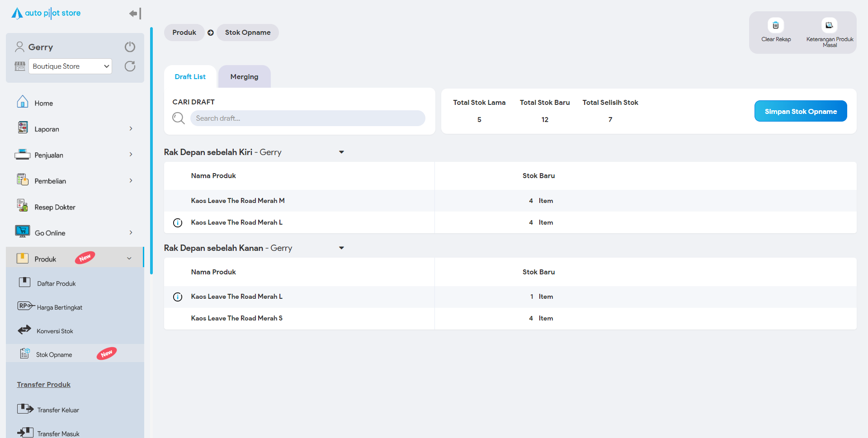The width and height of the screenshot is (868, 438).
Task: Open the Boutique Store dropdown
Action: tap(70, 66)
